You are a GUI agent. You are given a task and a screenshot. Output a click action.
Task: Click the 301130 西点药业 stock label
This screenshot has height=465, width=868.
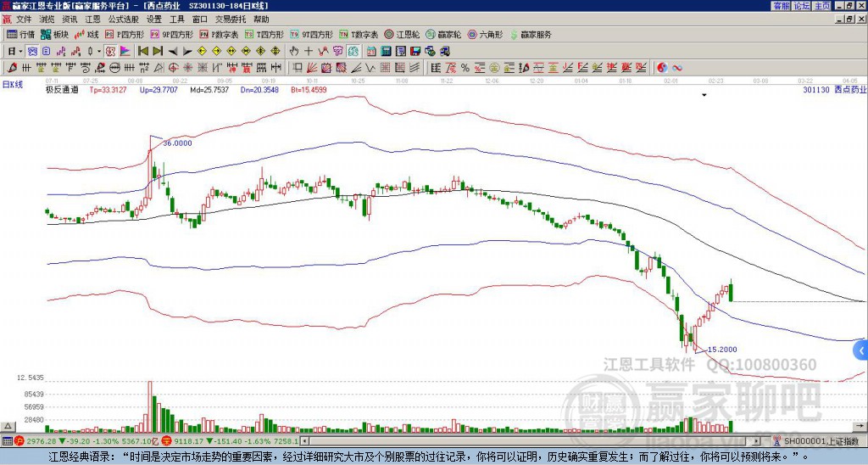[835, 89]
